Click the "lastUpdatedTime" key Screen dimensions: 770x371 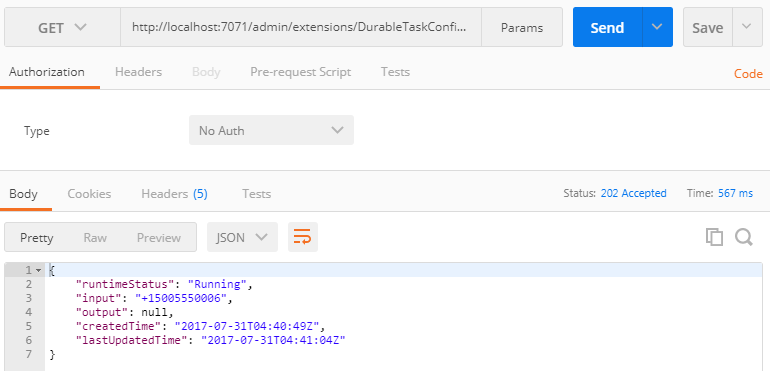click(x=135, y=340)
